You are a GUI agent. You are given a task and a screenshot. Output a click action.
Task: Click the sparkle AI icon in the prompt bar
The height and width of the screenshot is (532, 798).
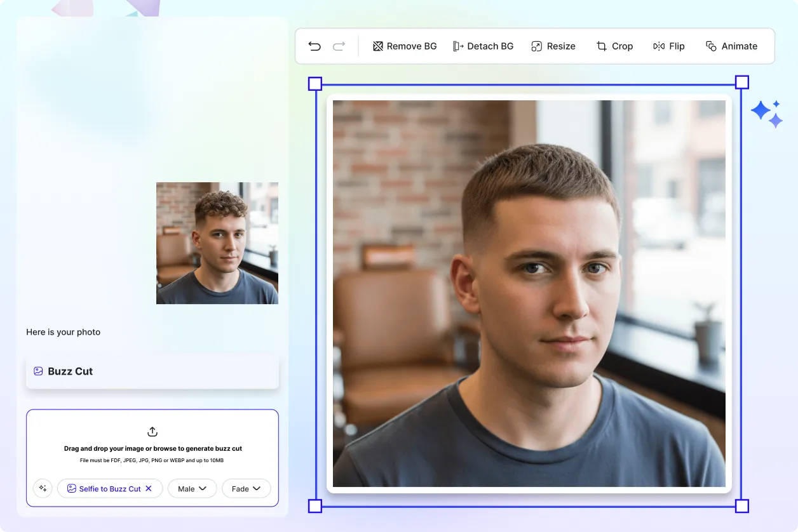click(x=43, y=488)
